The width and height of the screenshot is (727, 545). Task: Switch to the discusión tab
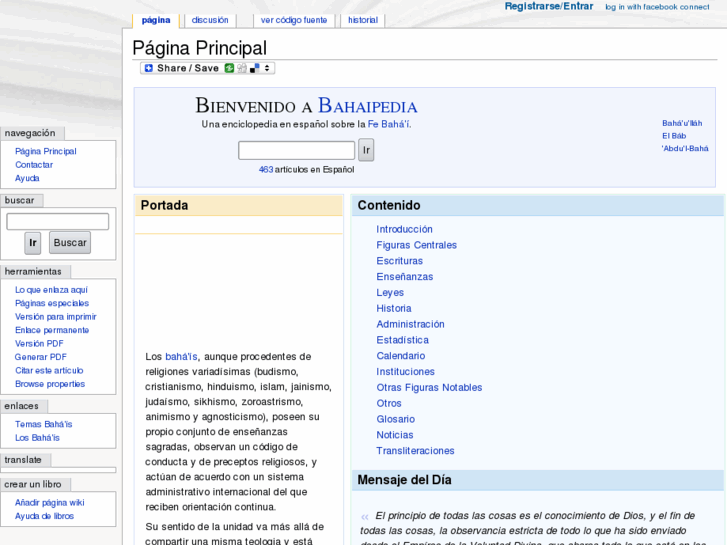click(210, 20)
